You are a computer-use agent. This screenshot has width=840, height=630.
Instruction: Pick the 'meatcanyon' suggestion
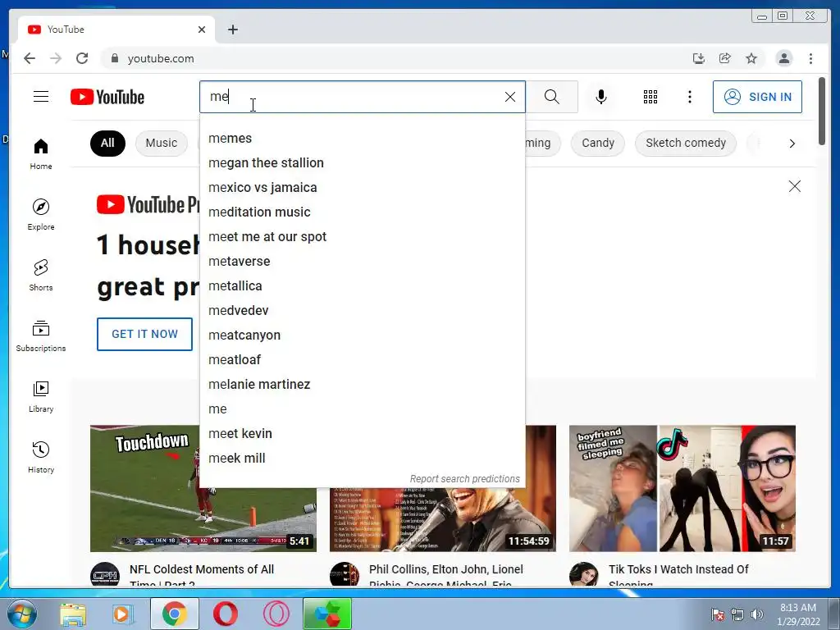tap(363, 336)
